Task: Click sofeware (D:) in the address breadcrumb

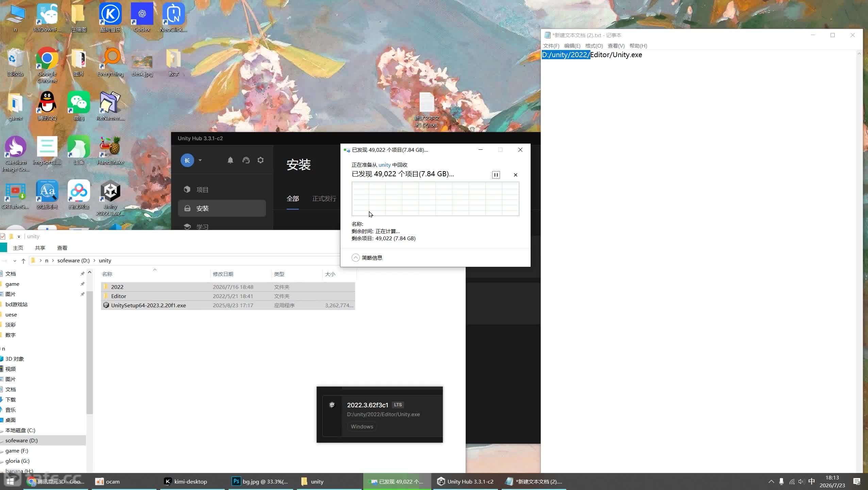Action: [73, 261]
